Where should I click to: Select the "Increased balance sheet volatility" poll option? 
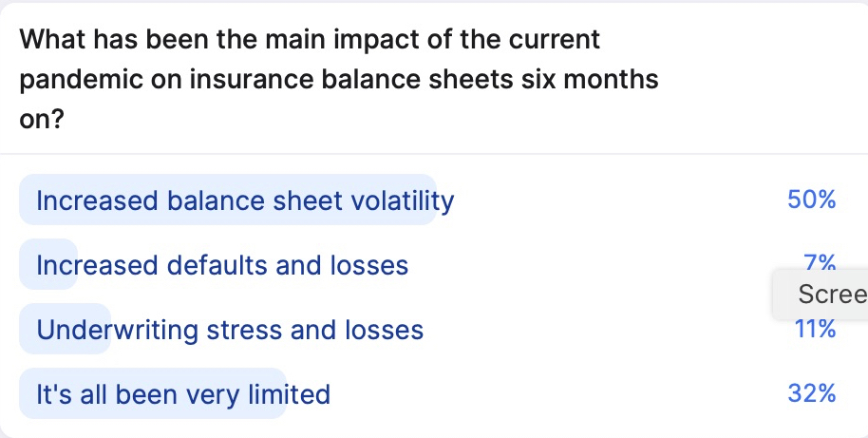coord(244,200)
